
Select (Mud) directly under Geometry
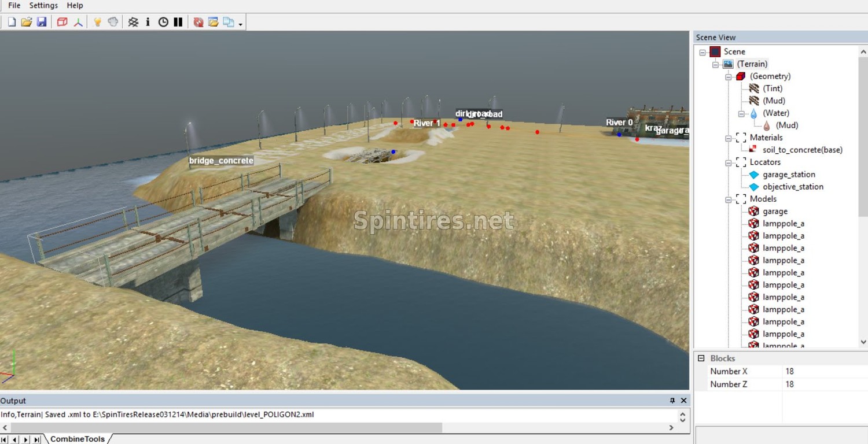click(774, 101)
